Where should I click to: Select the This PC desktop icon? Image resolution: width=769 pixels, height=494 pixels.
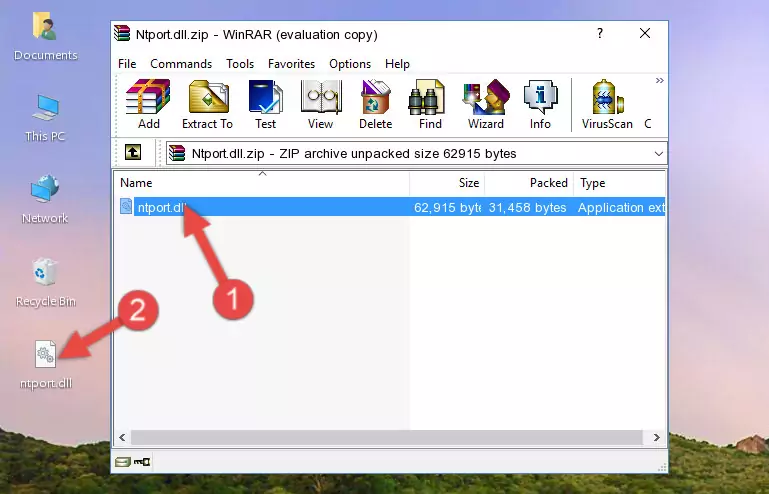[45, 118]
